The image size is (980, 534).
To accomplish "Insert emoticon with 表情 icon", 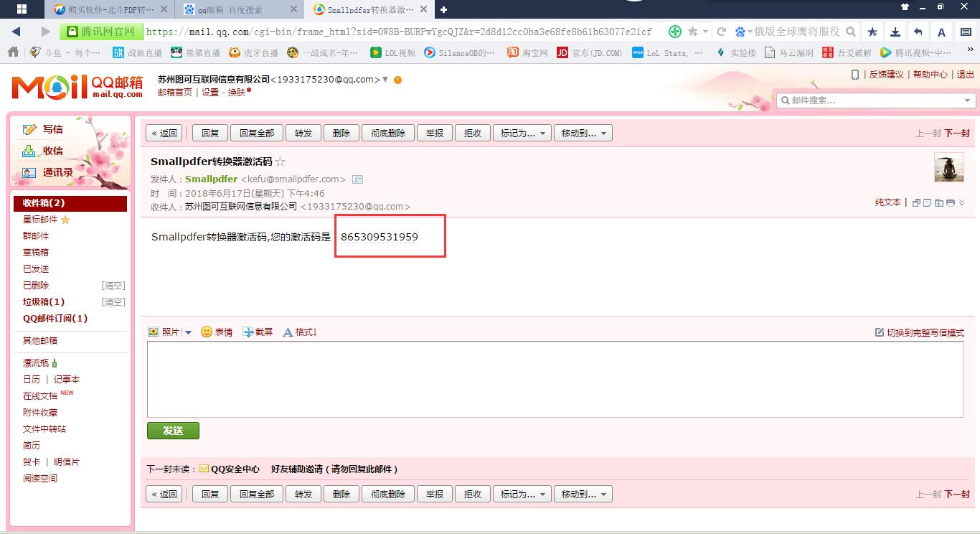I will click(217, 332).
